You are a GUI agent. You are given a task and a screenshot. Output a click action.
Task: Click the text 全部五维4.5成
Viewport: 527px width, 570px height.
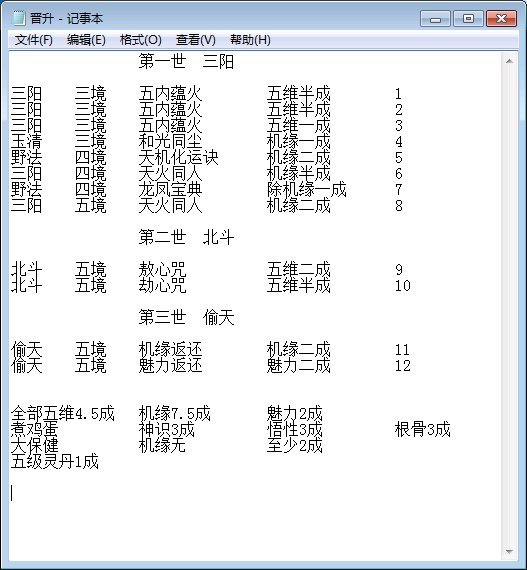[63, 413]
